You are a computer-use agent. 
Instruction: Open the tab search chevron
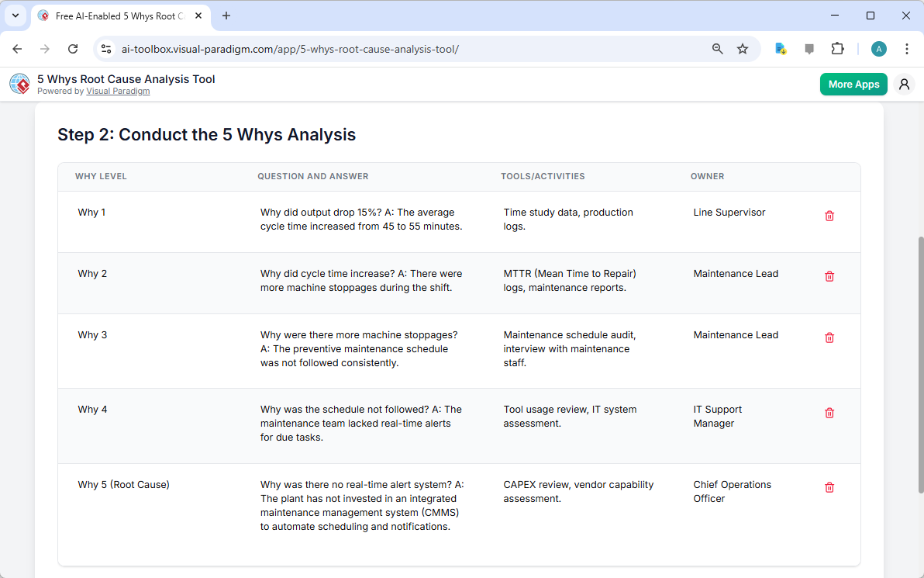15,16
